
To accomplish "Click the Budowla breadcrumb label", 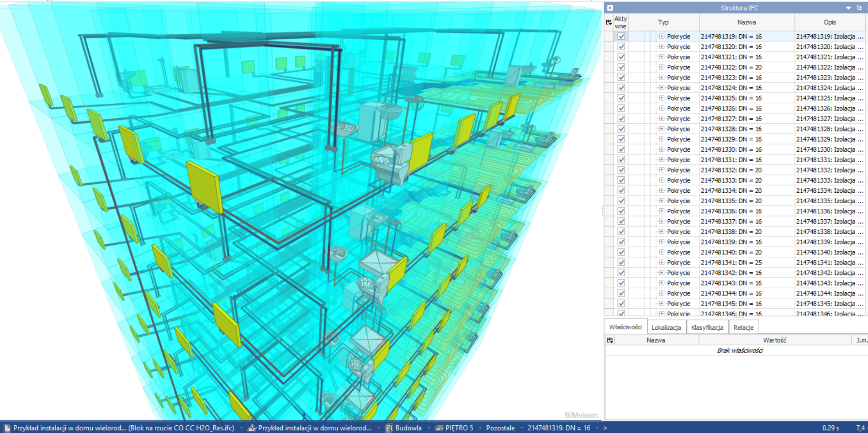I will [408, 428].
